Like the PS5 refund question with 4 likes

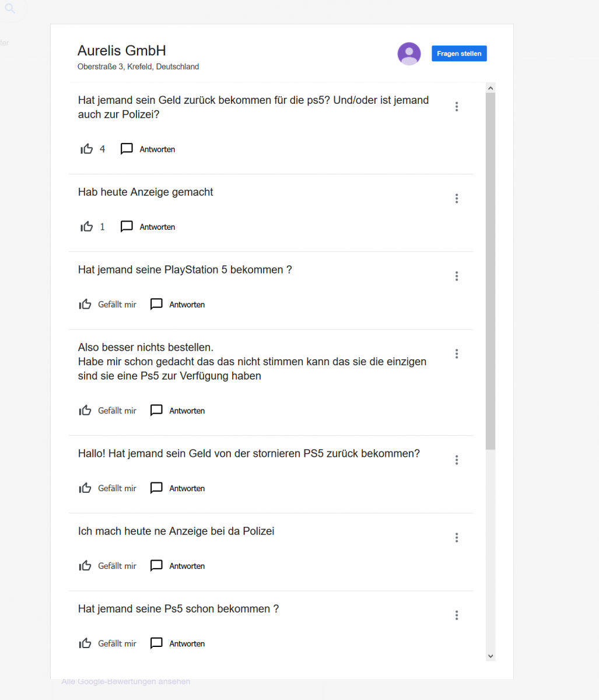87,149
